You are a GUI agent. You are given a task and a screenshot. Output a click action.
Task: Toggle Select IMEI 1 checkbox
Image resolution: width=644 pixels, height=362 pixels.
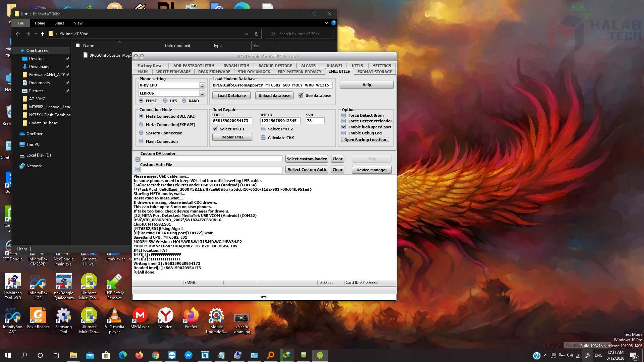tap(215, 129)
